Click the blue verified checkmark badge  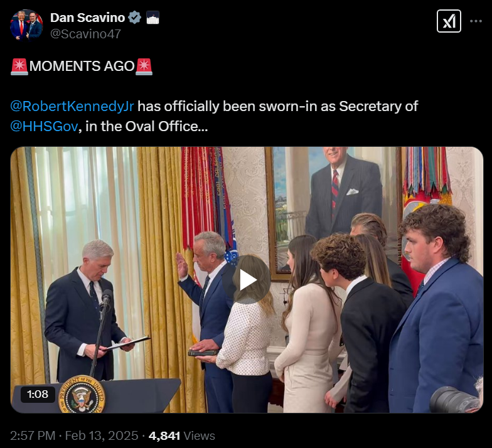click(134, 18)
